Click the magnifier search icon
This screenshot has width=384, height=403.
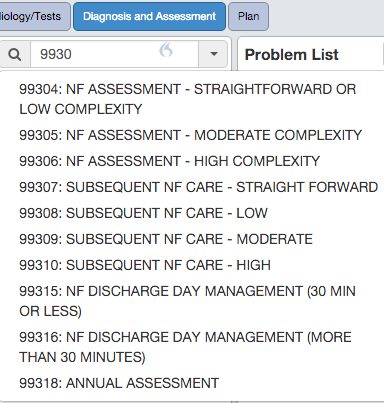(15, 54)
